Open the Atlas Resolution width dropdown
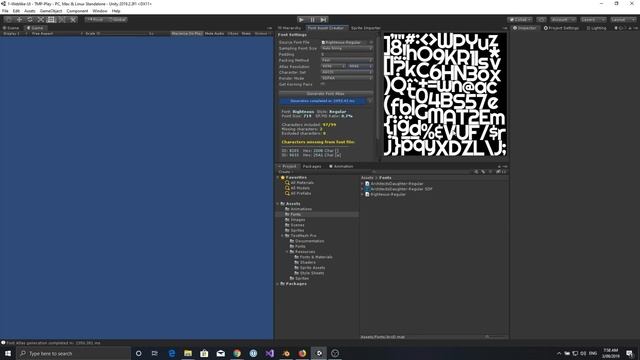The image size is (640, 360). click(x=333, y=66)
